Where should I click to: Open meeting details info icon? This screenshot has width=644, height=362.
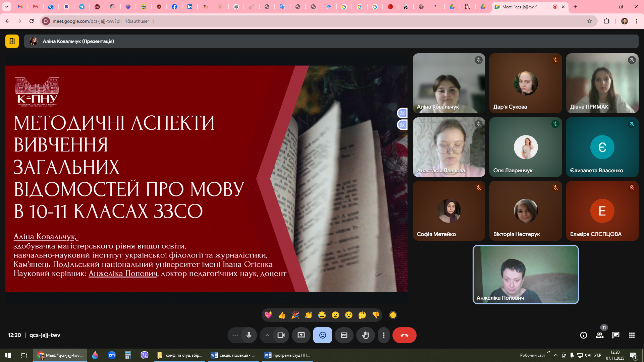point(583,335)
